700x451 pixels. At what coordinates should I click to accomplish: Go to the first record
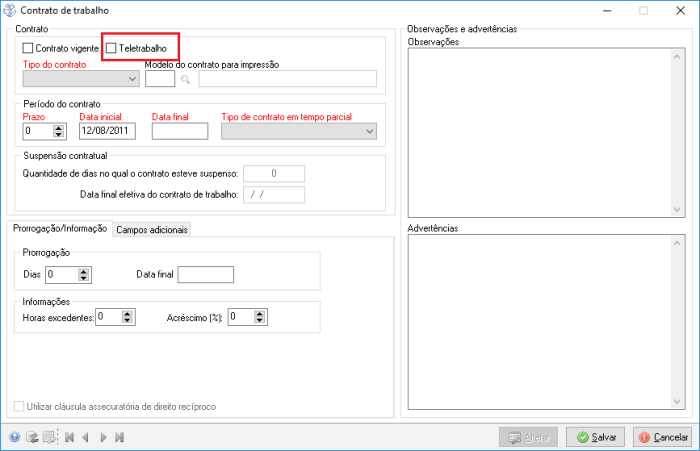click(70, 437)
